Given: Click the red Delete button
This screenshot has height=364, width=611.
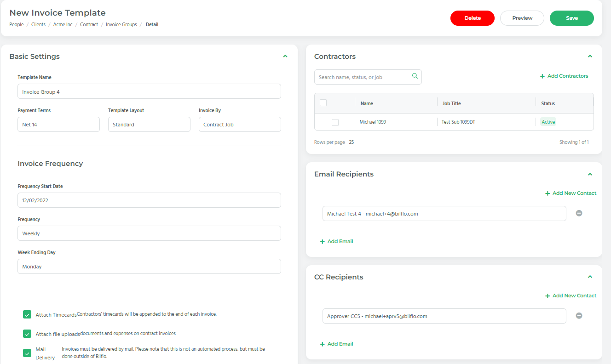Looking at the screenshot, I should click(x=473, y=18).
